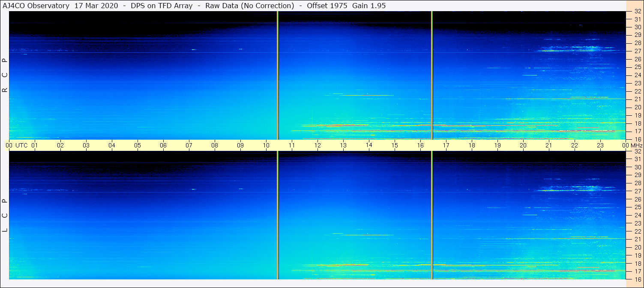Click 27 MHz tick on RCP scale
This screenshot has height=288, width=644.
click(x=637, y=51)
